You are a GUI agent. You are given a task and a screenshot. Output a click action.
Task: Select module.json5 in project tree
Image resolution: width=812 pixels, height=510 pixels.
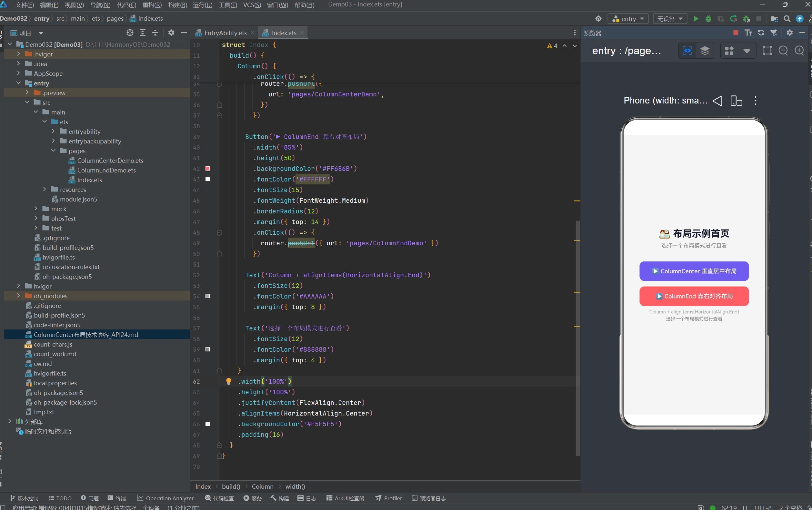point(79,199)
